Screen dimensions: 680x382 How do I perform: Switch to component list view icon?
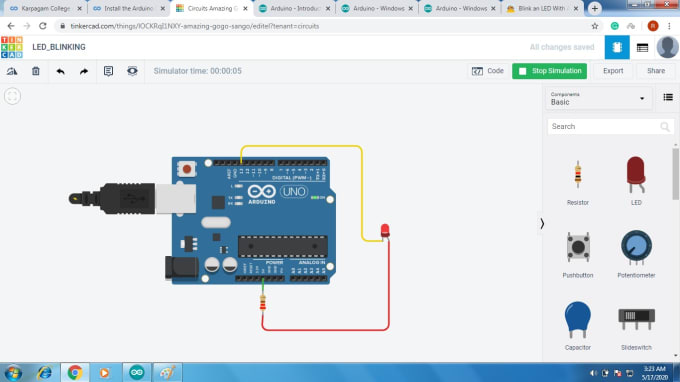pos(642,47)
